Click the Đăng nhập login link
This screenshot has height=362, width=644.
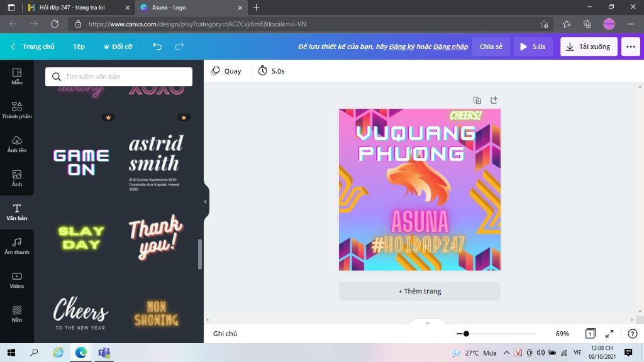(x=450, y=47)
